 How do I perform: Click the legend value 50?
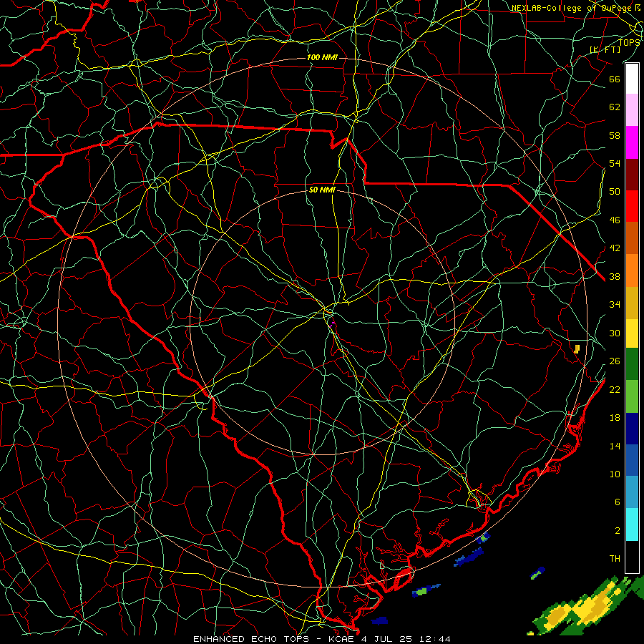(x=615, y=192)
